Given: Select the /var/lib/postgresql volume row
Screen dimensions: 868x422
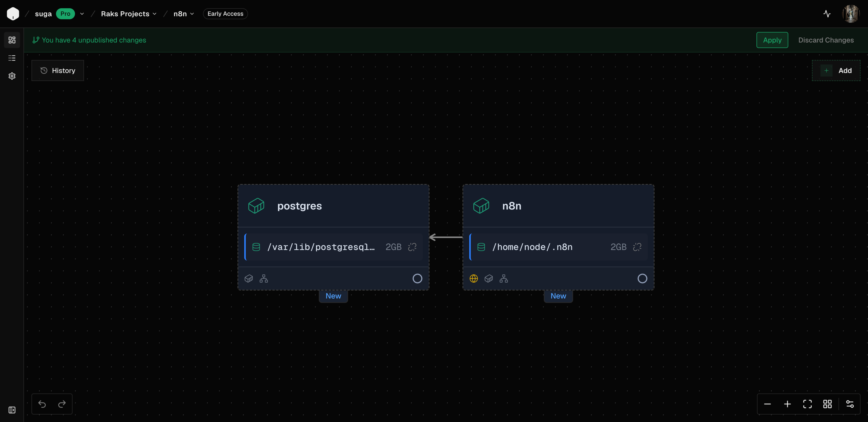Looking at the screenshot, I should (333, 247).
